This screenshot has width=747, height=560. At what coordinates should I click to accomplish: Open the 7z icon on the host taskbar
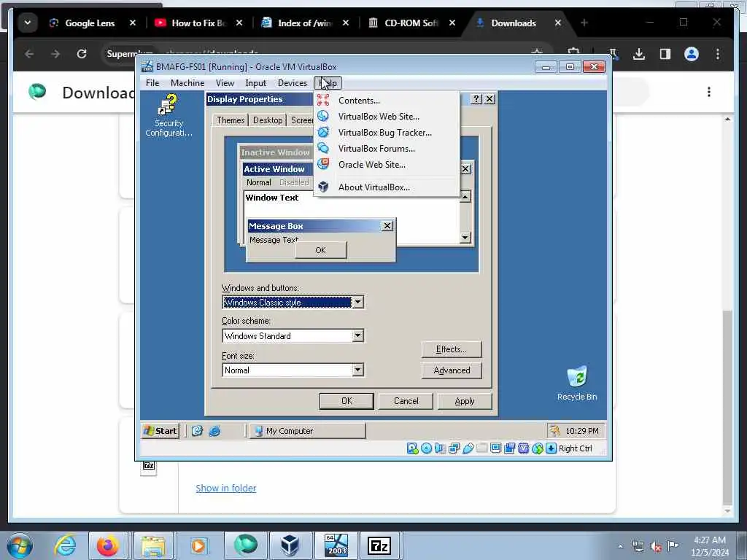tap(379, 545)
